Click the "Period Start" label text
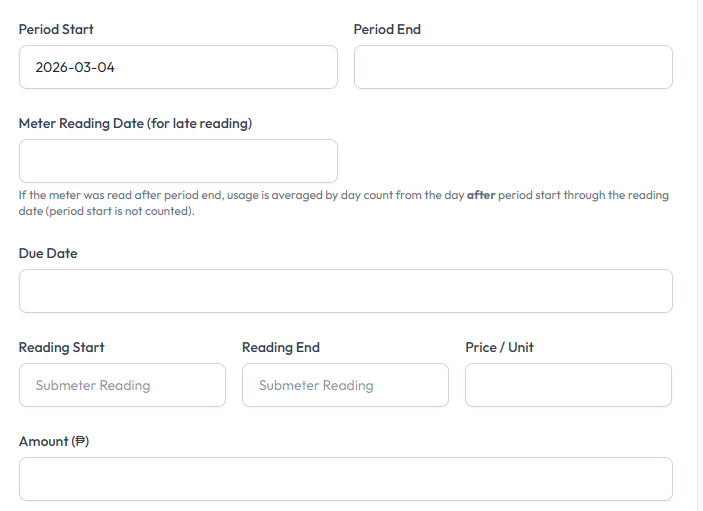Viewport: 703px width, 511px height. point(56,30)
